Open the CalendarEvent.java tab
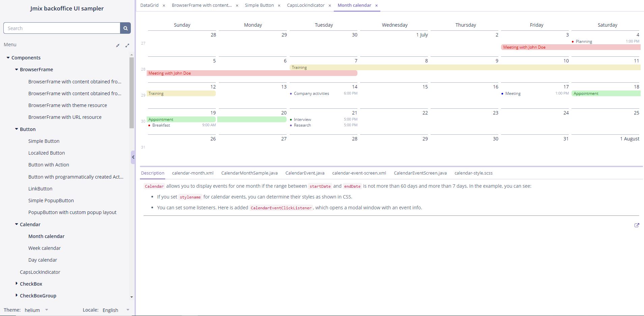 [305, 173]
